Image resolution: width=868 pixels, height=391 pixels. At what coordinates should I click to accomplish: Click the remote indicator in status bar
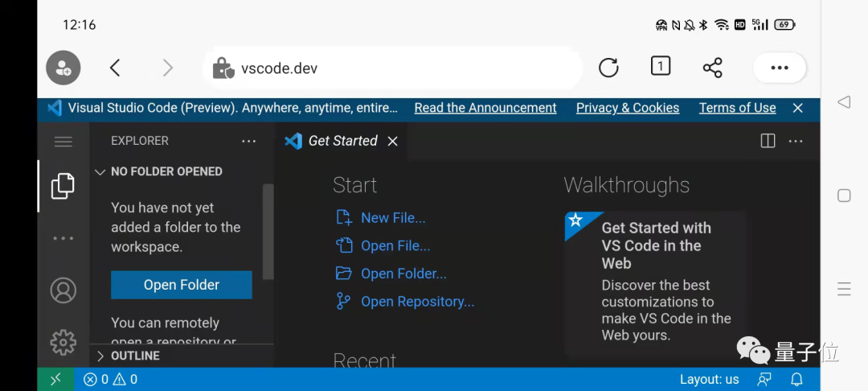55,379
